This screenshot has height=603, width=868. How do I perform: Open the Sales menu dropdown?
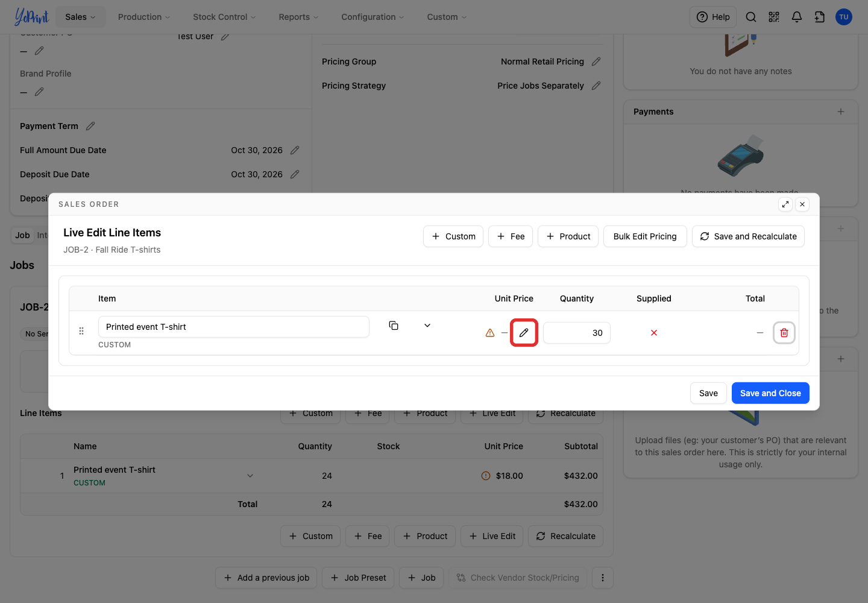tap(81, 17)
